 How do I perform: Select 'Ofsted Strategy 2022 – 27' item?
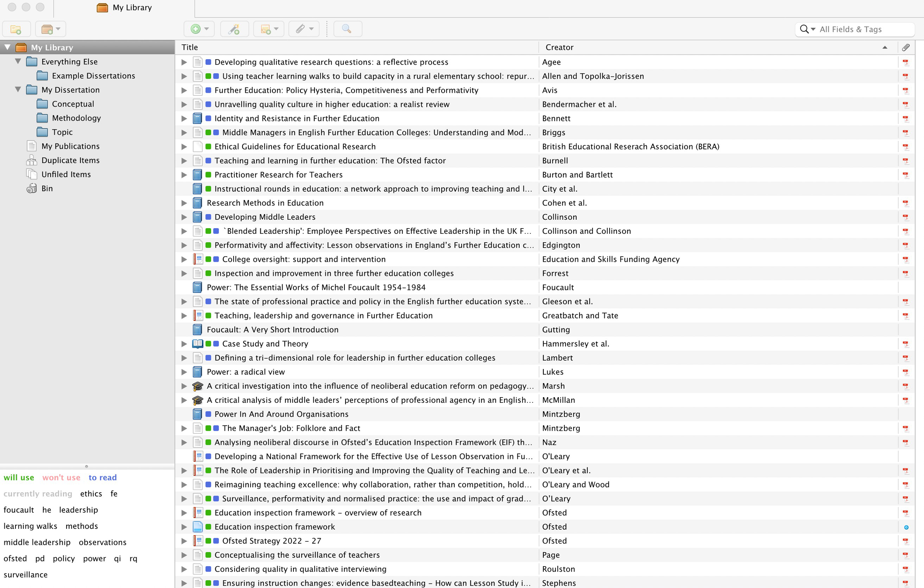click(x=271, y=541)
